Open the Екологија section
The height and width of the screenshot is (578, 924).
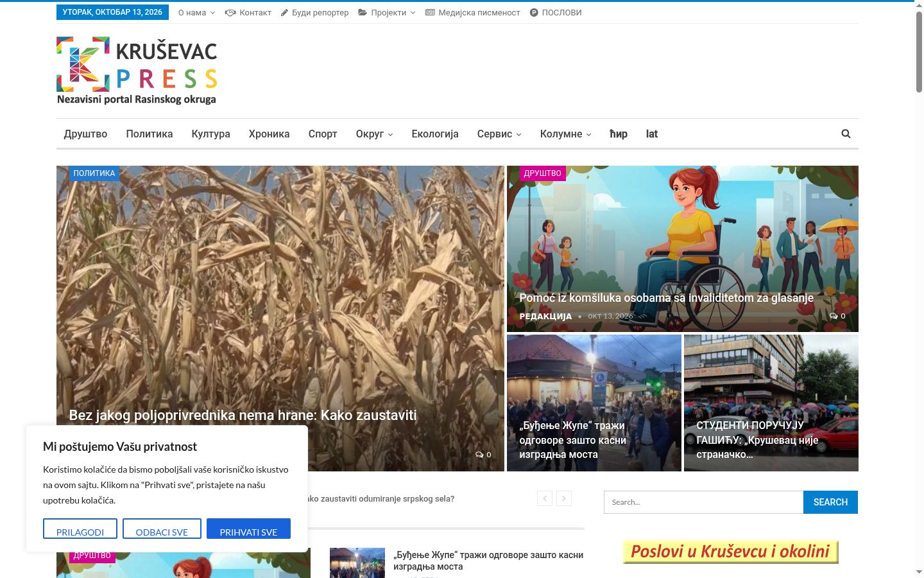click(435, 134)
